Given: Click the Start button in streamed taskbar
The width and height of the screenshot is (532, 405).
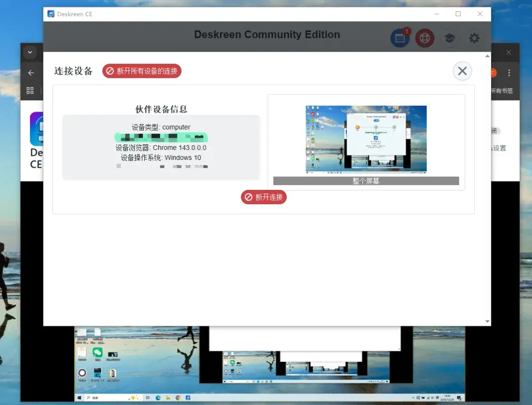Looking at the screenshot, I should tap(79, 398).
